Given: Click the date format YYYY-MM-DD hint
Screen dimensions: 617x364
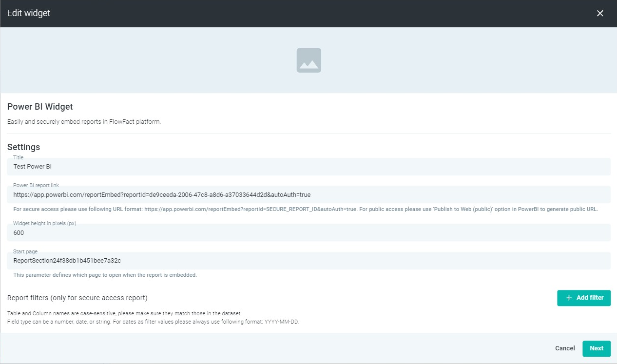Looking at the screenshot, I should 153,322.
